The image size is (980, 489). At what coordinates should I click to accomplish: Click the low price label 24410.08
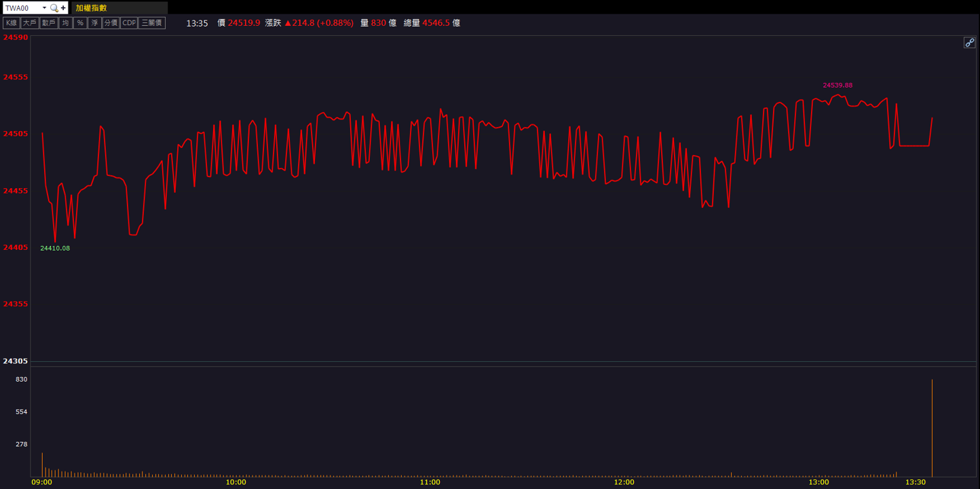point(55,249)
